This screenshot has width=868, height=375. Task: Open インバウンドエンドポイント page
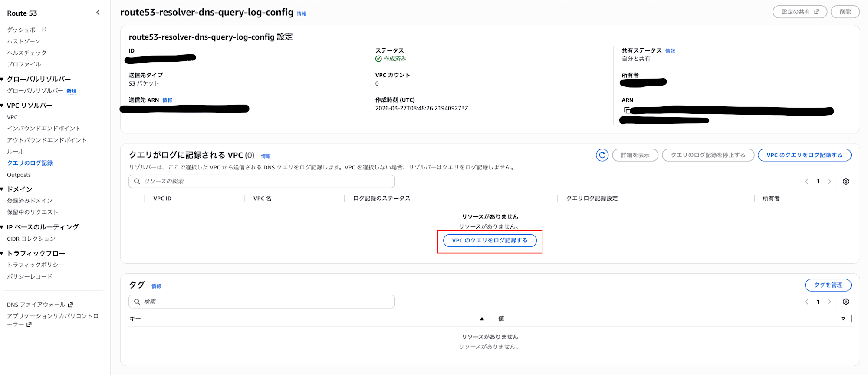[44, 129]
